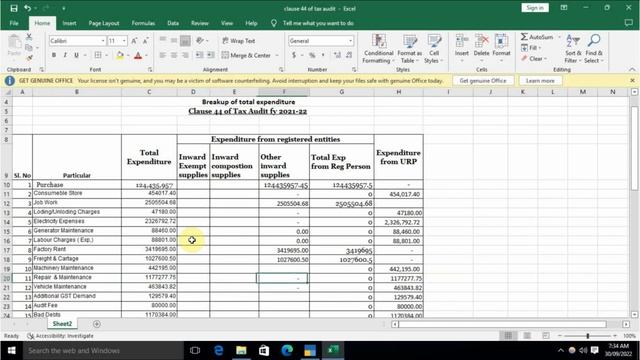Switch to the Data tab
The width and height of the screenshot is (640, 360).
tap(173, 23)
